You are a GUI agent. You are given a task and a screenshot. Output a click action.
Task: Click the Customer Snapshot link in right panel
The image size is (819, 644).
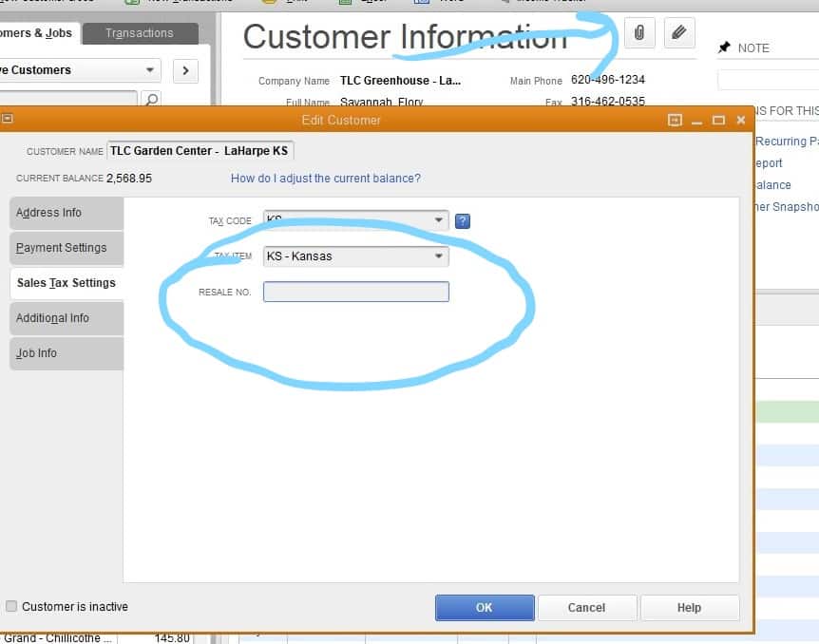coord(787,207)
